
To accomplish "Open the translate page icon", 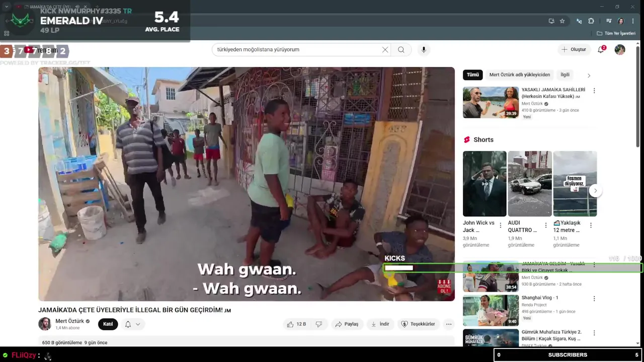I will (579, 21).
